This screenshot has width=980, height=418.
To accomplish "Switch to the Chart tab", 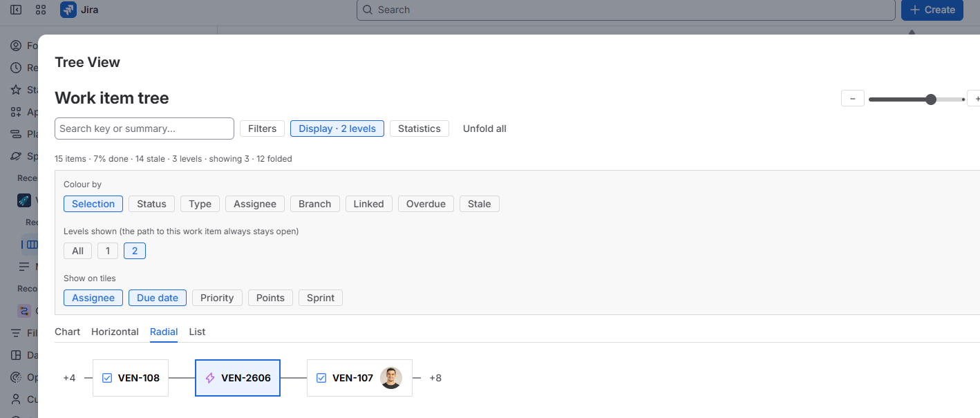I will click(68, 332).
